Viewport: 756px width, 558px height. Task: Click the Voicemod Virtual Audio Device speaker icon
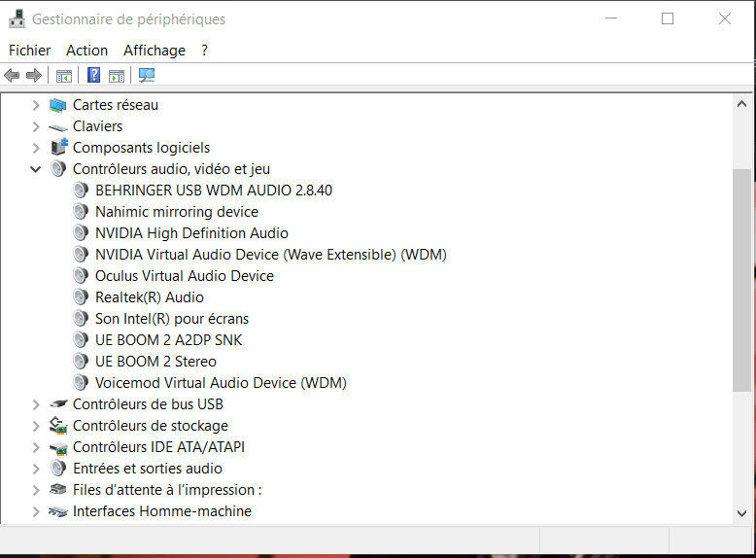pos(81,382)
